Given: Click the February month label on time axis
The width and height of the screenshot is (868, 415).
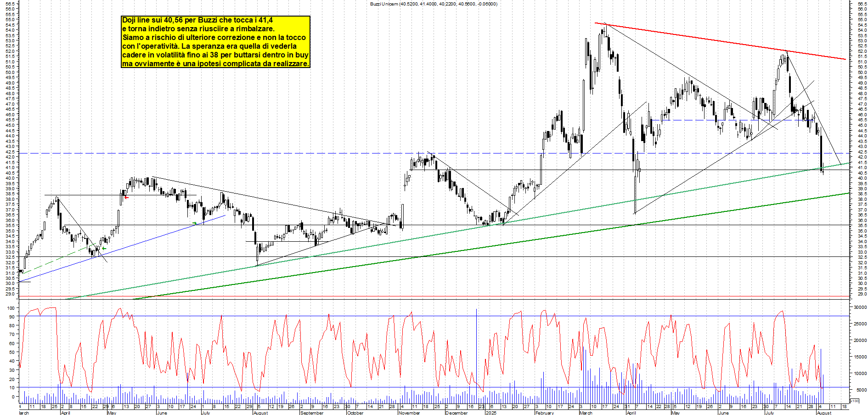Looking at the screenshot, I should [545, 413].
